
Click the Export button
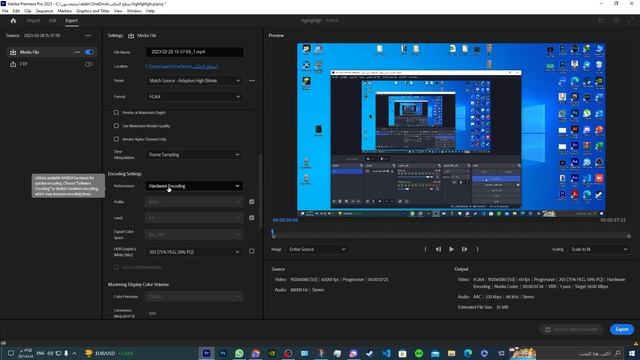(622, 329)
